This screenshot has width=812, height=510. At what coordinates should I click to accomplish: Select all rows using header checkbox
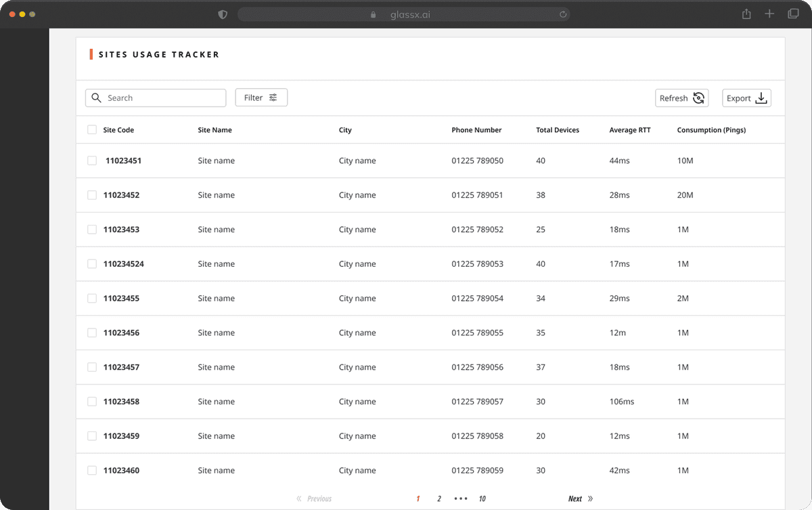[92, 129]
